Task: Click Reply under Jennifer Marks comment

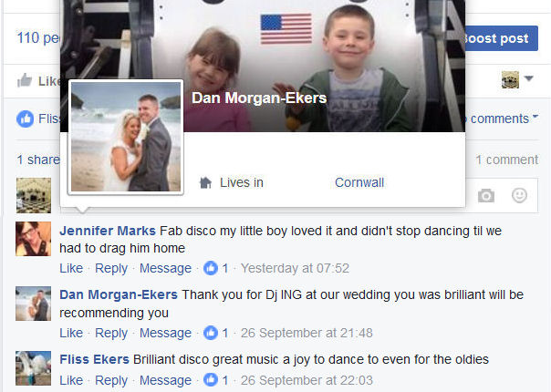Action: click(x=111, y=268)
